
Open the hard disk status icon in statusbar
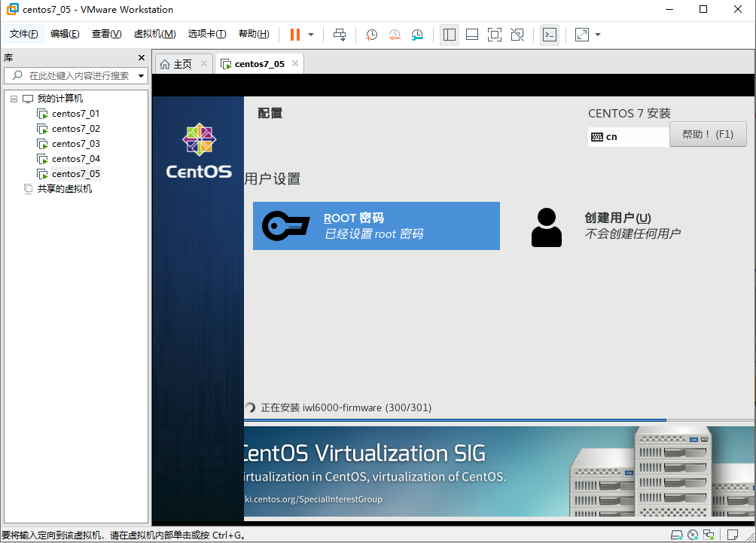(x=676, y=535)
